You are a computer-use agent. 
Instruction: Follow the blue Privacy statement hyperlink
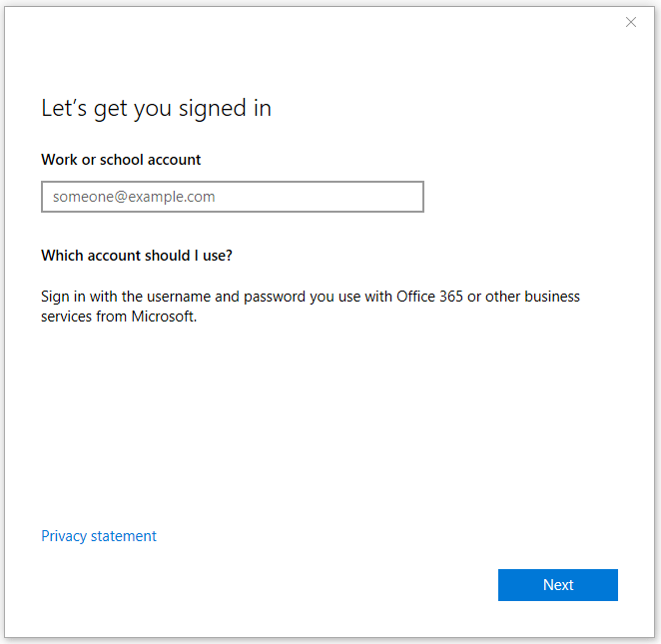pyautogui.click(x=99, y=536)
